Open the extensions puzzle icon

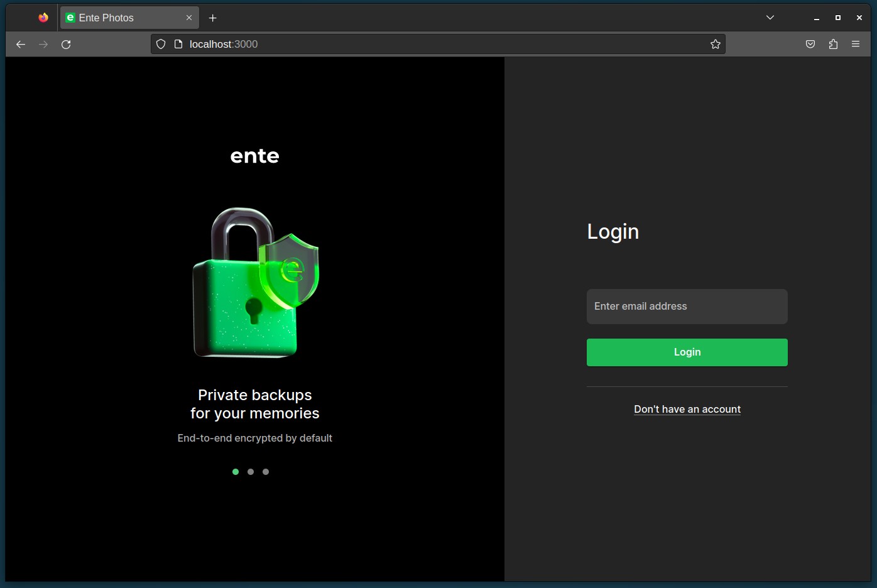coord(833,44)
